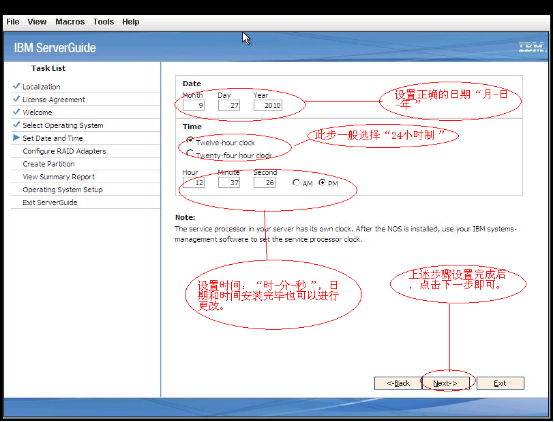Select the Select Operating System task
This screenshot has height=422, width=554.
63,125
